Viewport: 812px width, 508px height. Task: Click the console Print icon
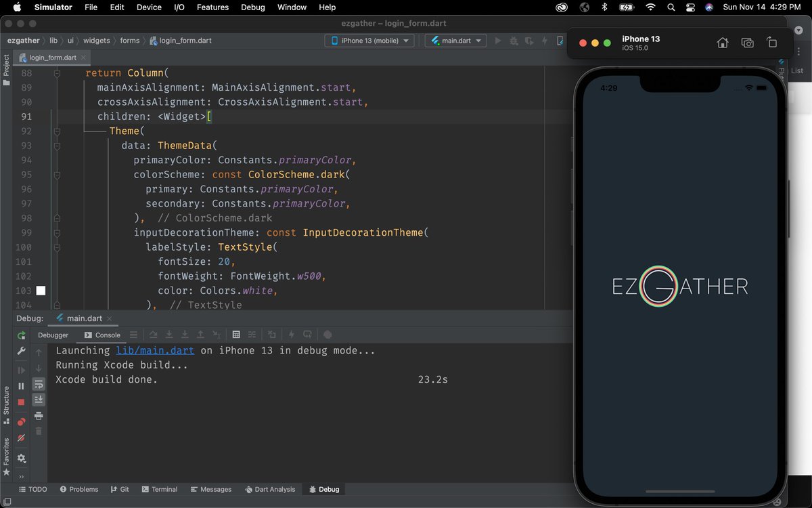(39, 415)
